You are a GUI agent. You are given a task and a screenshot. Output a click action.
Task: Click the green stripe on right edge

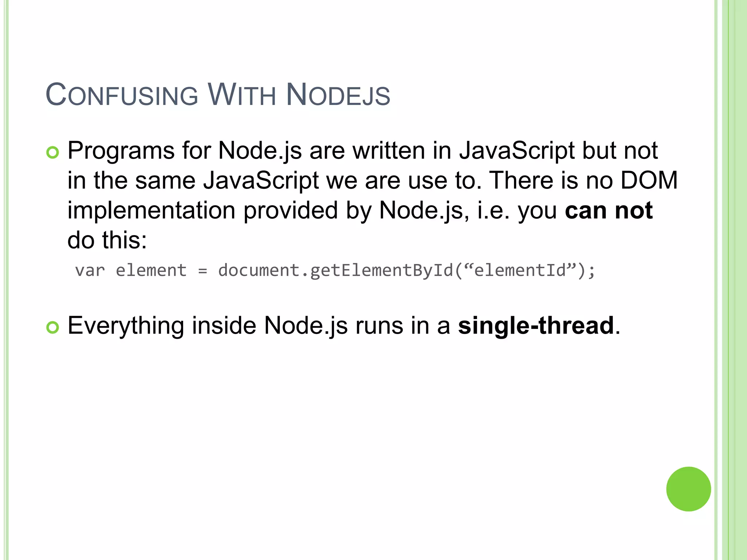(x=737, y=280)
